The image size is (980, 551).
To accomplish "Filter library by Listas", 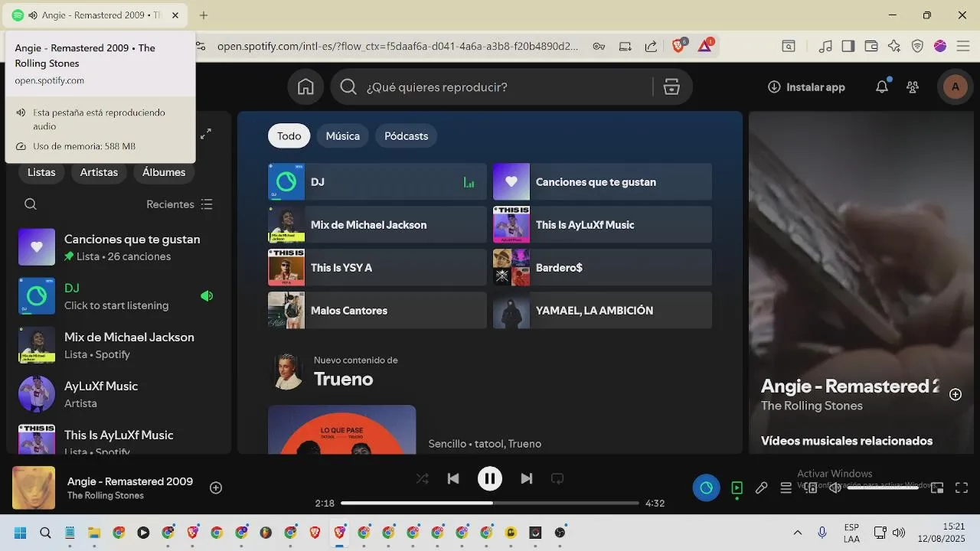I will tap(41, 172).
